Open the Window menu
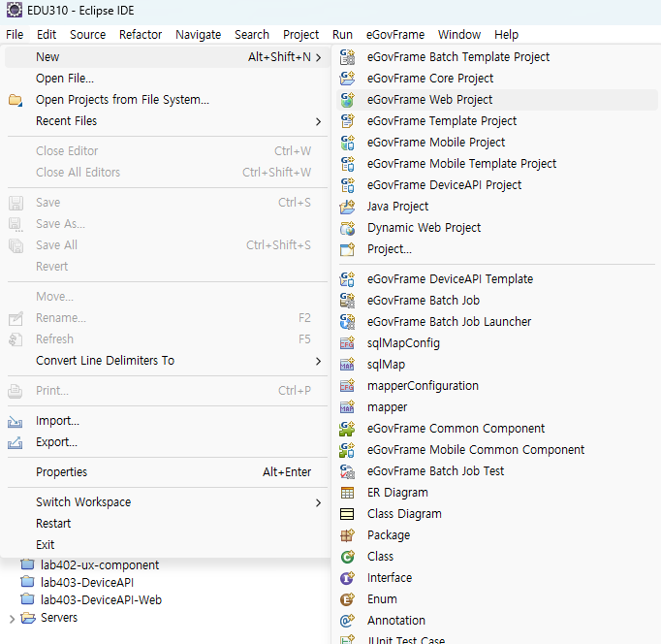 click(459, 35)
